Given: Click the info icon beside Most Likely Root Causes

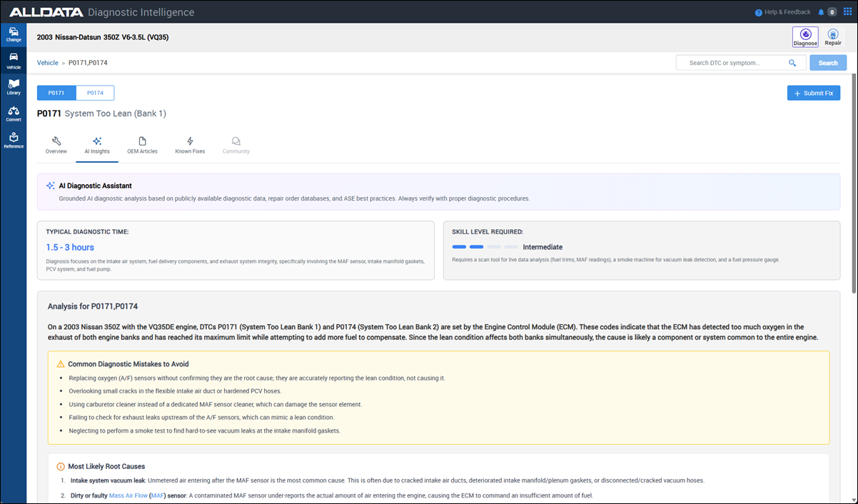Looking at the screenshot, I should [61, 466].
